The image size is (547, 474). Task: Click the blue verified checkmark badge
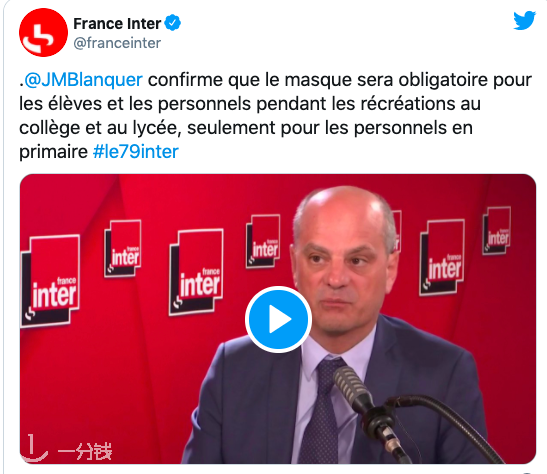coord(172,23)
